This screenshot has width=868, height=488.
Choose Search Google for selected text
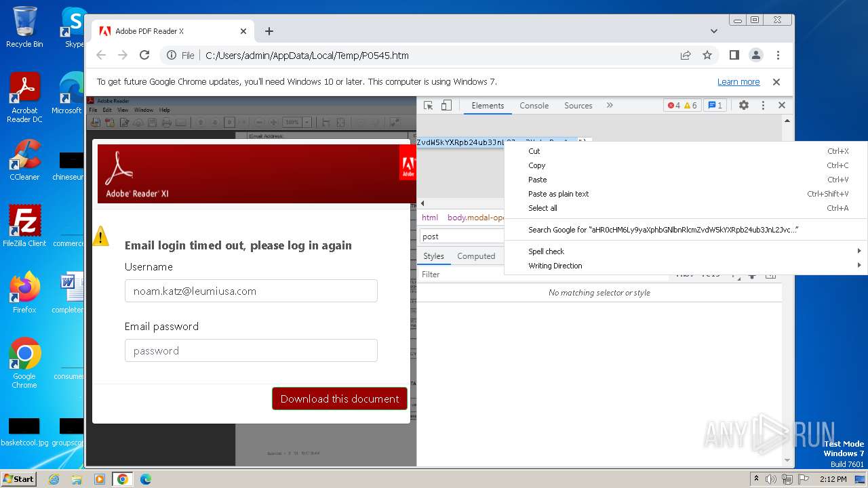point(686,230)
